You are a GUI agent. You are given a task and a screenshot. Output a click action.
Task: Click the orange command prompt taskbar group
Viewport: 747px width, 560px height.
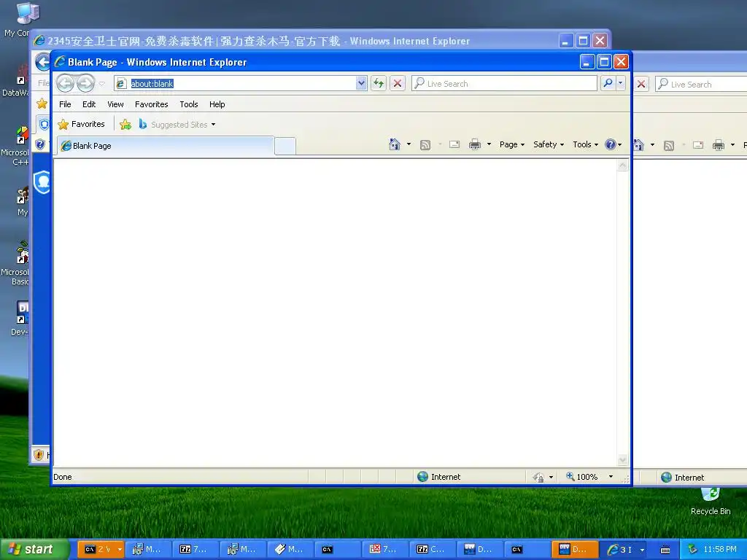(x=101, y=550)
